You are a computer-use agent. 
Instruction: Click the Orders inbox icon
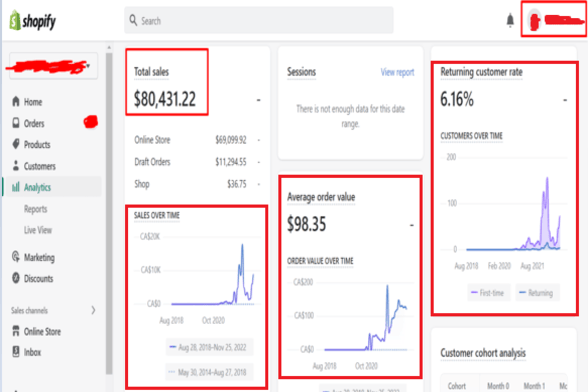point(16,123)
